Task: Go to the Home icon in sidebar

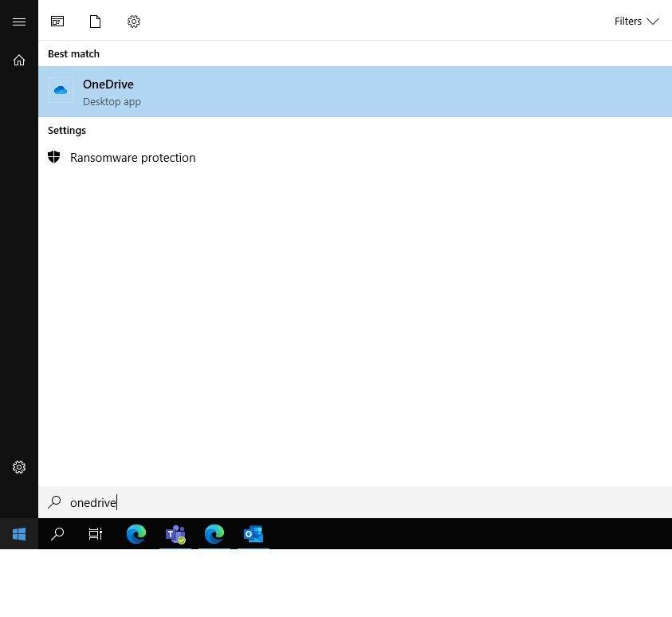Action: coord(19,60)
